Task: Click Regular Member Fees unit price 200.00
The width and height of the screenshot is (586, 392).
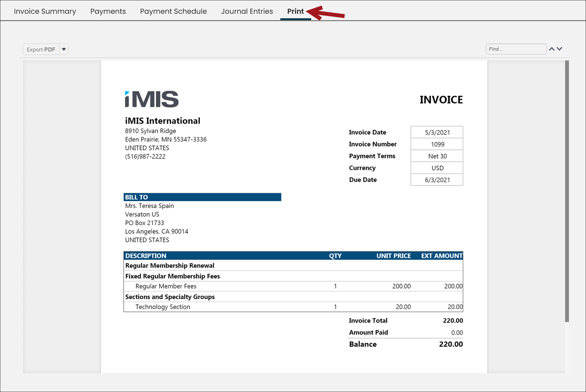Action: 401,287
